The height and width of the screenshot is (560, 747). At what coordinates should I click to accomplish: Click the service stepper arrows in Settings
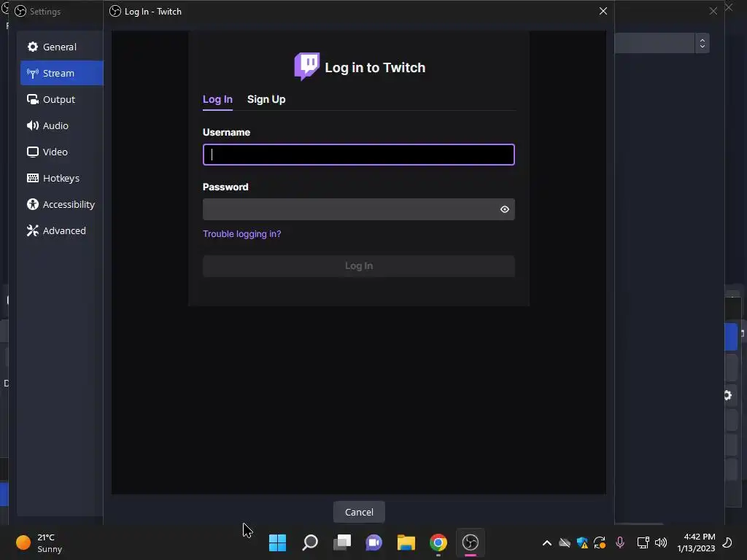702,43
